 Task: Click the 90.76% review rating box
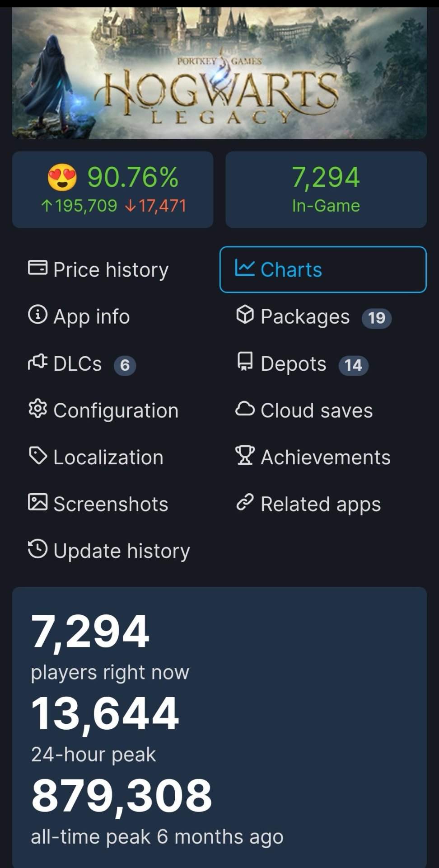[112, 189]
